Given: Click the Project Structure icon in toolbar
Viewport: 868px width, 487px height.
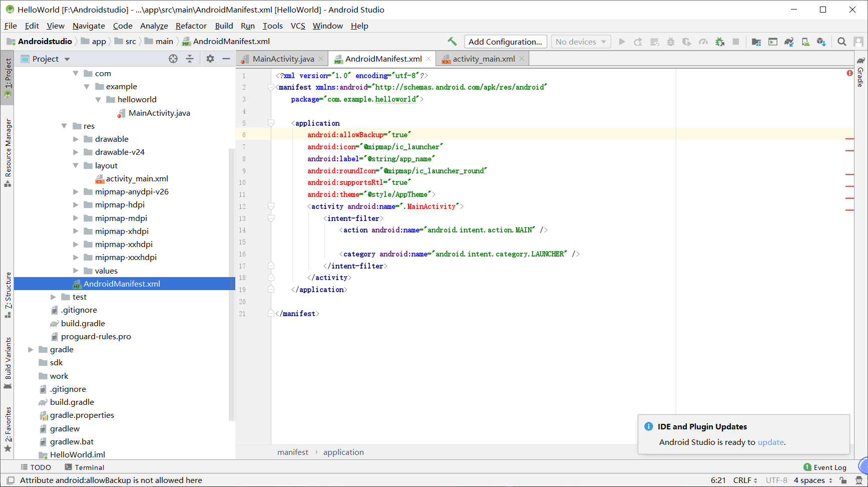Looking at the screenshot, I should tap(756, 42).
